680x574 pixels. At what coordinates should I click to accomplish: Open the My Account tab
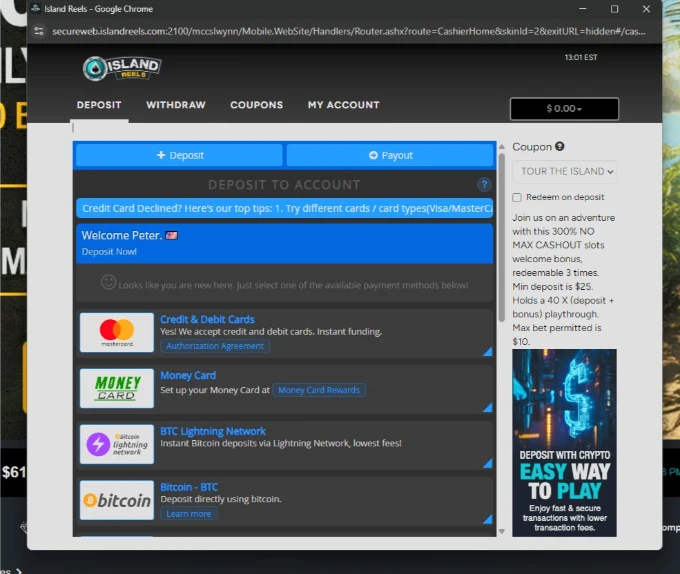point(343,105)
